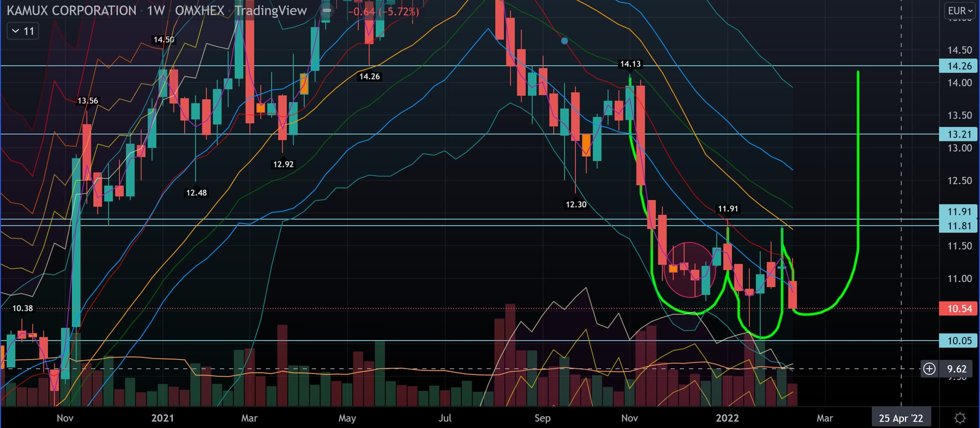Click the KAMUX CORPORATION symbol title
Screen dimensions: 980x428
[x=71, y=11]
